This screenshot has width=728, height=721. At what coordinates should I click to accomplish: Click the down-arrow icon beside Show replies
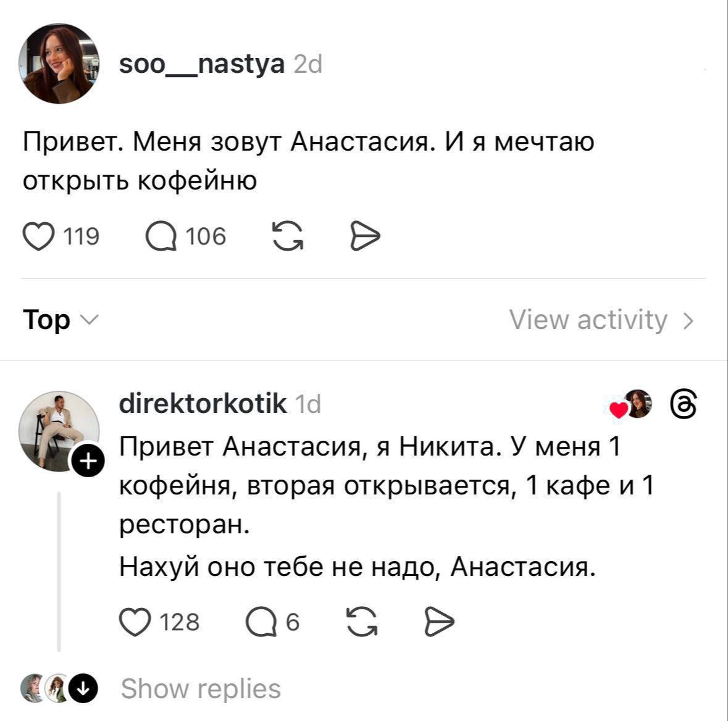(x=83, y=689)
